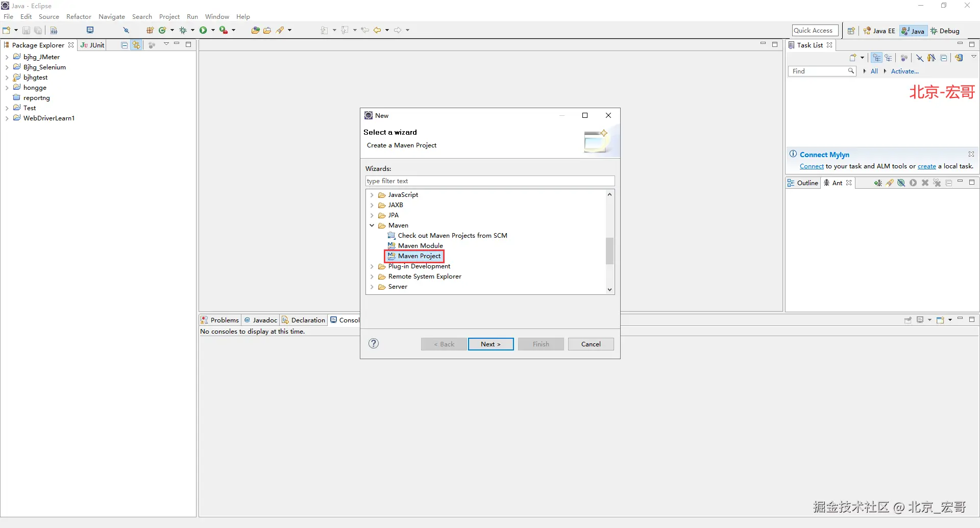Open the Window menu
980x528 pixels.
[217, 17]
